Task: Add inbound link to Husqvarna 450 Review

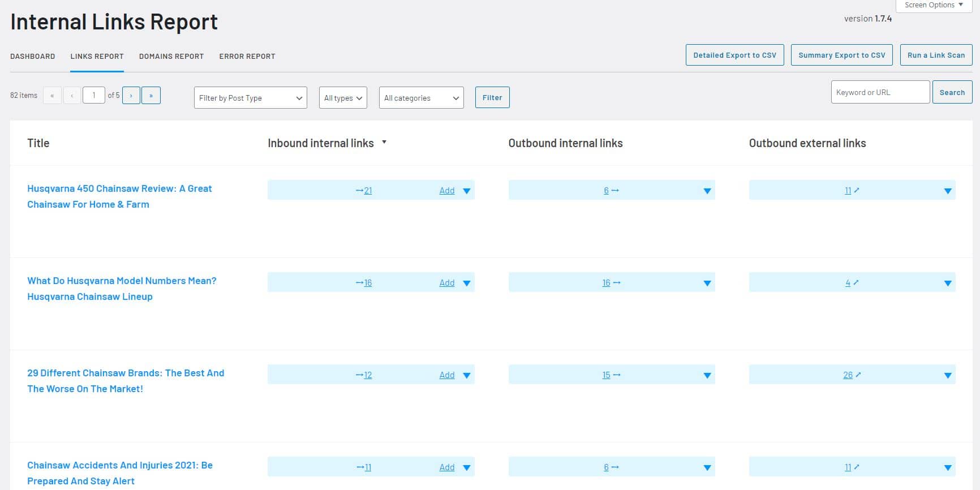Action: 447,191
